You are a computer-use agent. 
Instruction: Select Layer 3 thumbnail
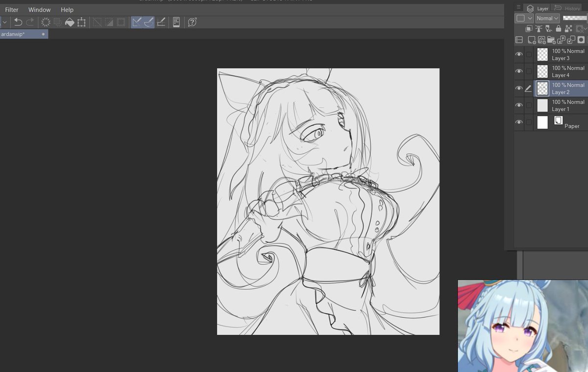pyautogui.click(x=542, y=54)
